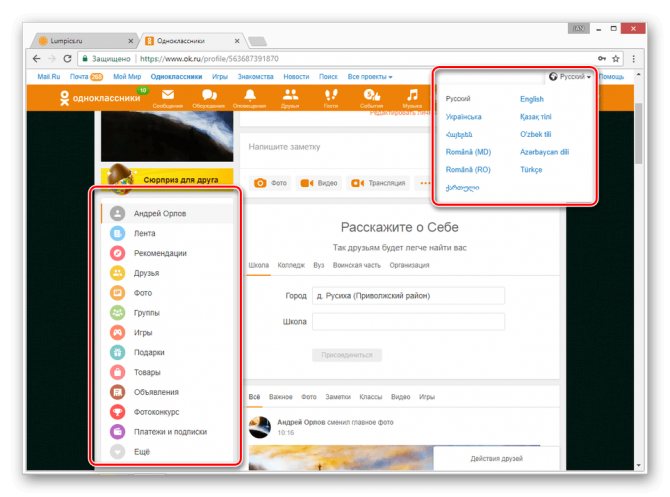Click the Трансляция button
The width and height of the screenshot is (670, 497).
378,183
